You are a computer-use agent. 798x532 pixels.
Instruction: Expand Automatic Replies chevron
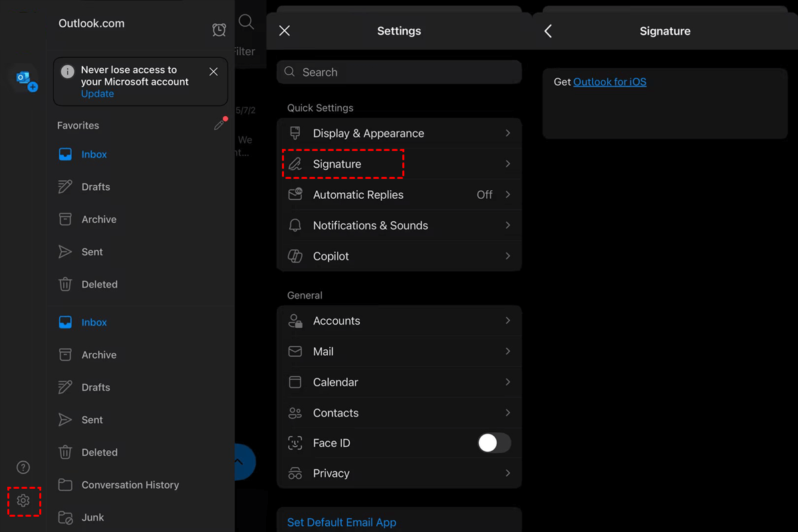(x=507, y=194)
